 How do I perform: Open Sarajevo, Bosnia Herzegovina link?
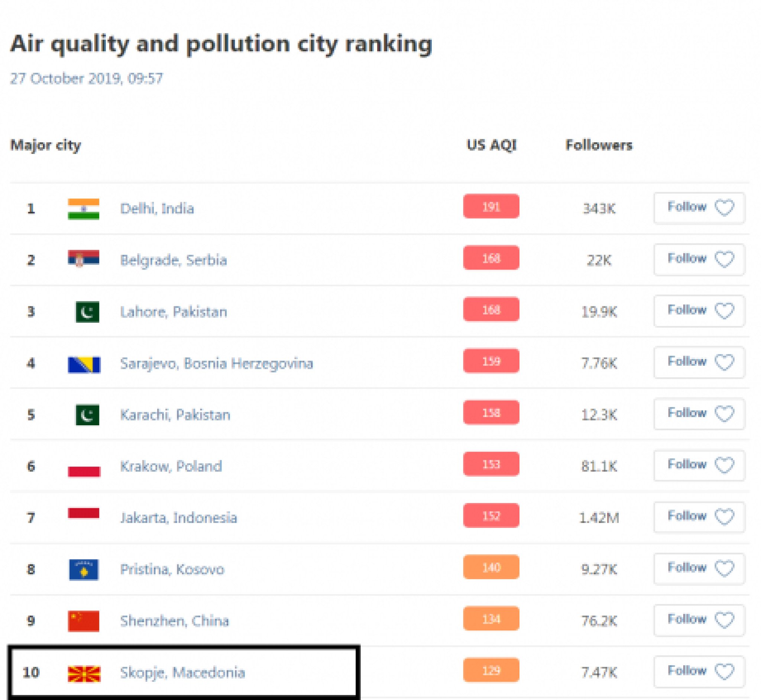pyautogui.click(x=216, y=363)
